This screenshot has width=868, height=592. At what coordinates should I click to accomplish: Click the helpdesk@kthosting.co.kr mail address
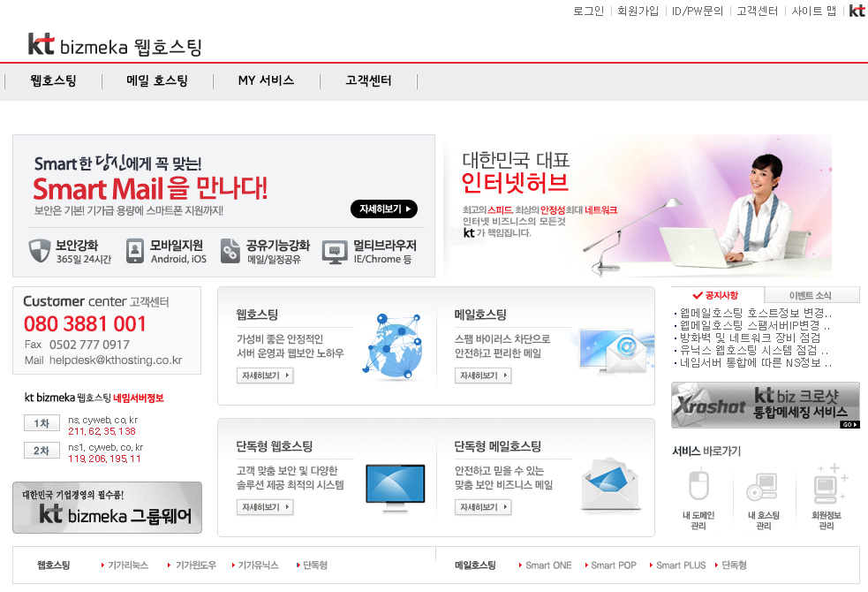116,360
